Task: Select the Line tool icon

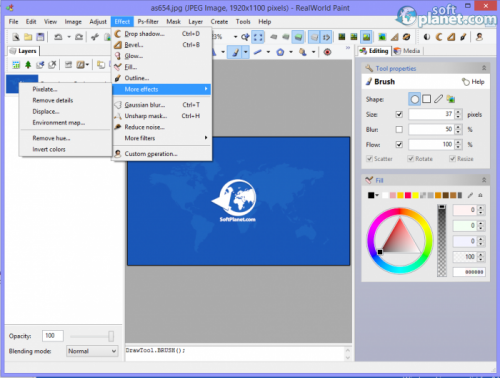Action: (x=257, y=52)
